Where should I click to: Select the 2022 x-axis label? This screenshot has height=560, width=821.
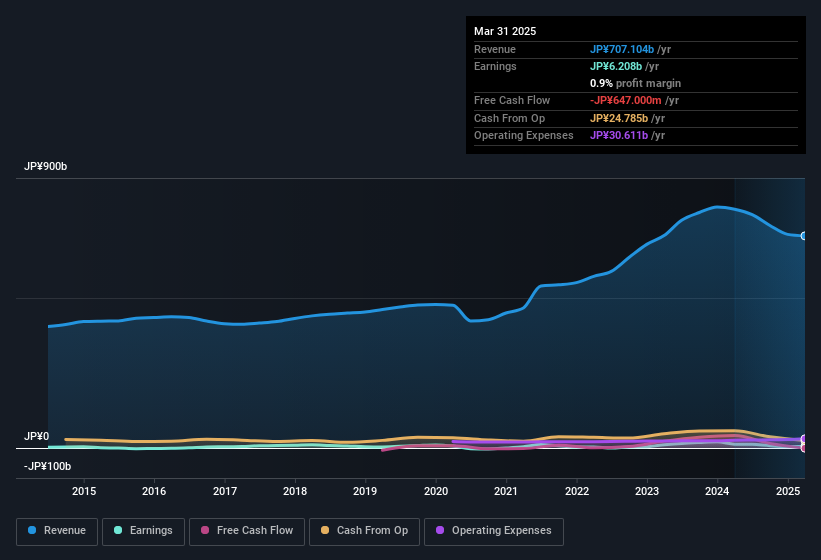coord(576,491)
